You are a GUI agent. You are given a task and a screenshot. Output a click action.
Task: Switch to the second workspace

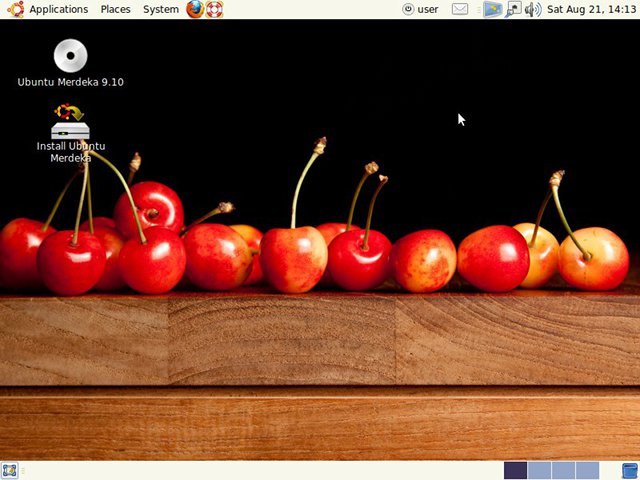click(x=539, y=471)
